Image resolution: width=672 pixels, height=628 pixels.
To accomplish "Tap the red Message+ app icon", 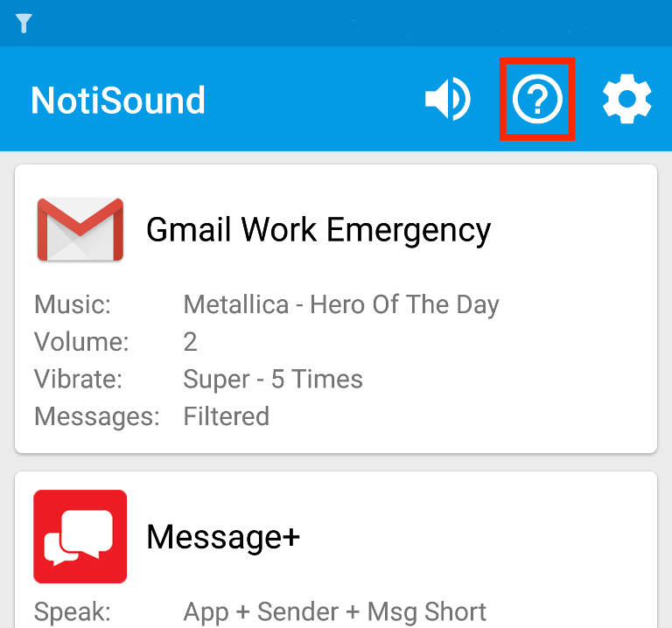I will pyautogui.click(x=80, y=536).
